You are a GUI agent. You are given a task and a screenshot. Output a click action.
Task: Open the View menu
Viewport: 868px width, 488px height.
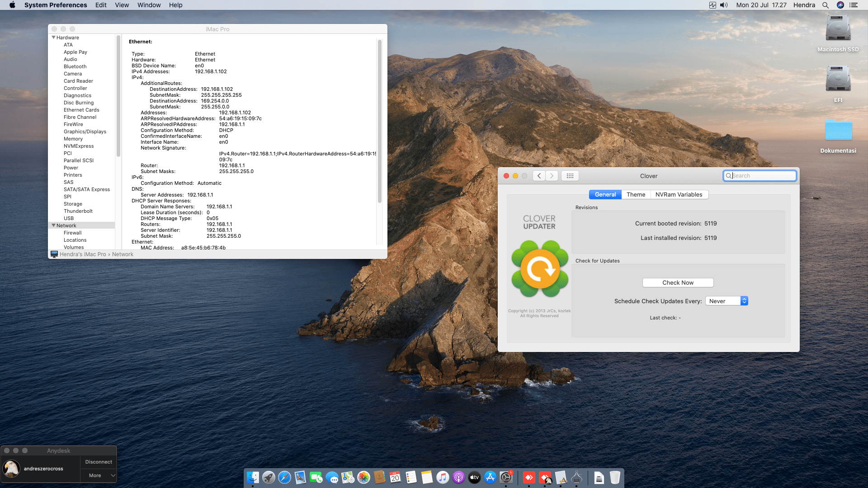coord(122,5)
